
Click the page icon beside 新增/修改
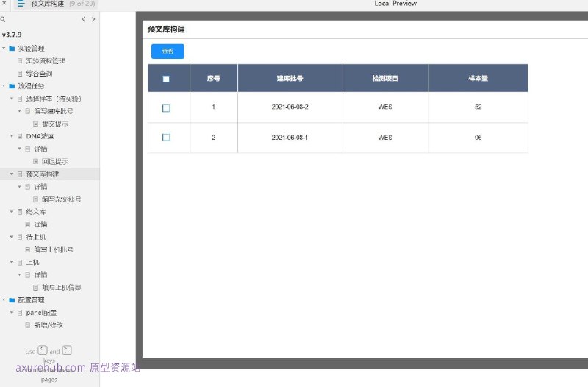pyautogui.click(x=28, y=325)
